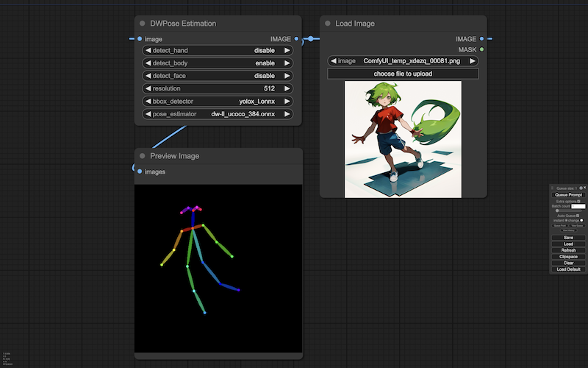Click the IMAGE output port on DWPose Estimation
The image size is (588, 368).
point(296,39)
